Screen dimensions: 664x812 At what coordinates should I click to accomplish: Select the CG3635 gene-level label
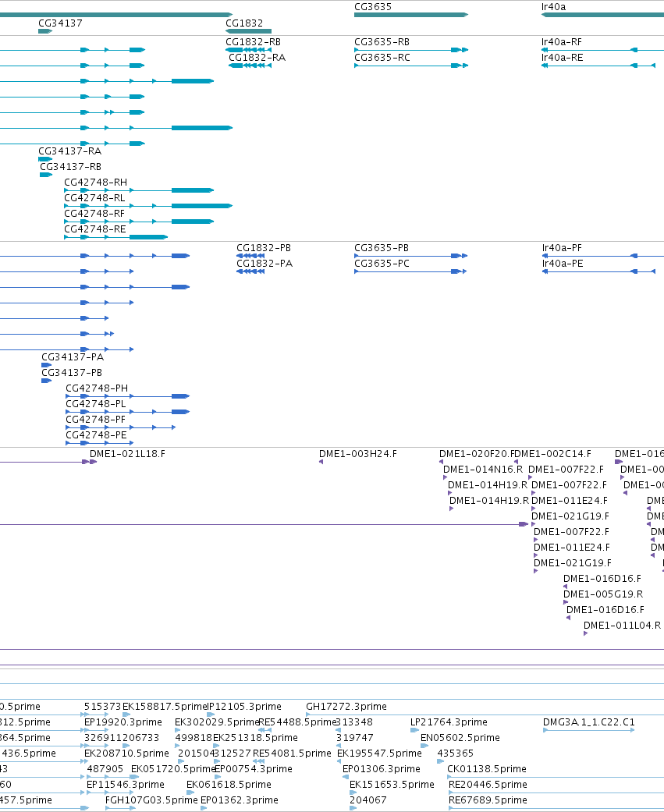coord(373,7)
